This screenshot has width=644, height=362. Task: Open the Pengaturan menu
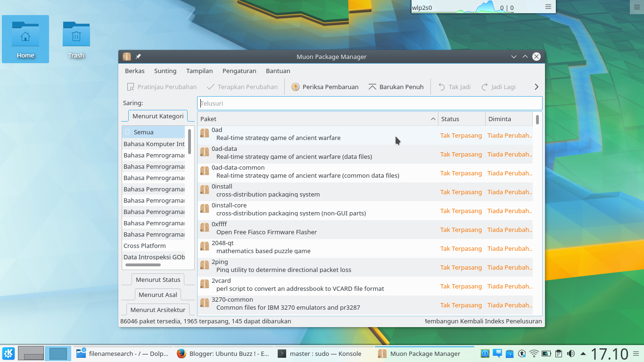[239, 71]
